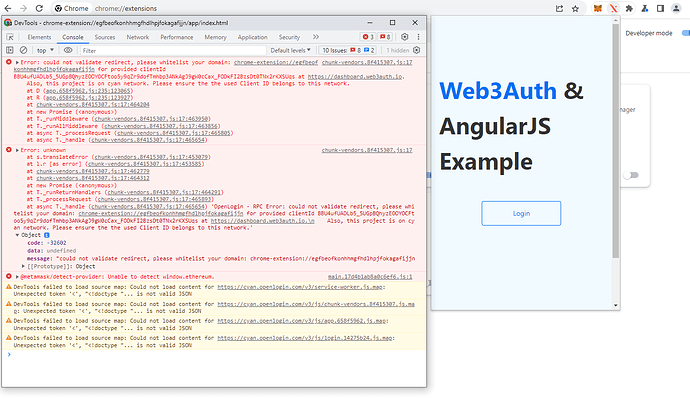This screenshot has width=690, height=407.
Task: Open the top JavaScript context dropdown
Action: [45, 50]
